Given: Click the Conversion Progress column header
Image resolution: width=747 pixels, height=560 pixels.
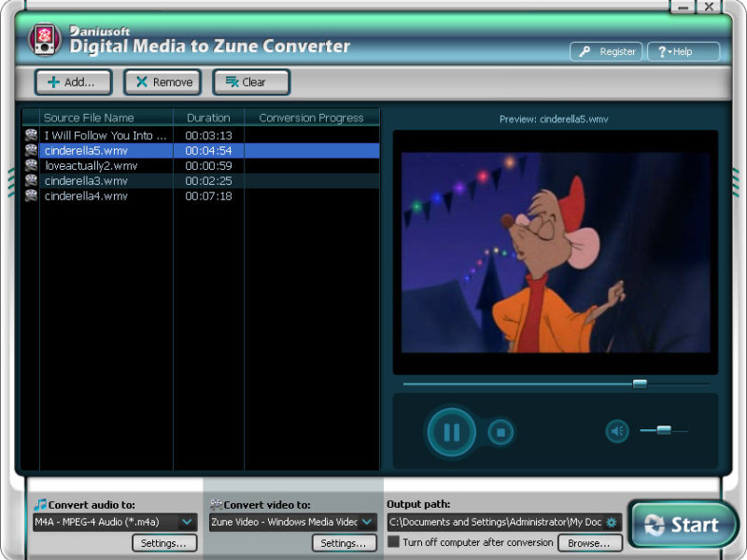Looking at the screenshot, I should [312, 118].
